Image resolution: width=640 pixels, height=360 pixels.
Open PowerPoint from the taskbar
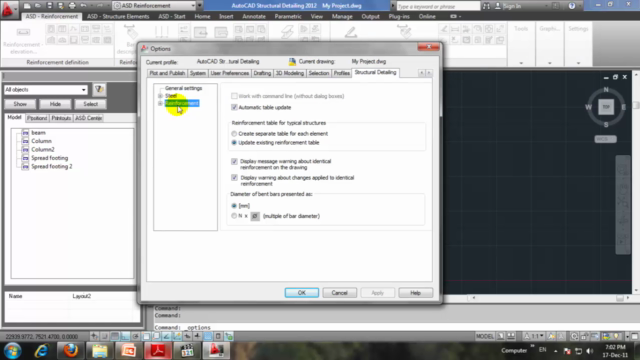(x=129, y=350)
